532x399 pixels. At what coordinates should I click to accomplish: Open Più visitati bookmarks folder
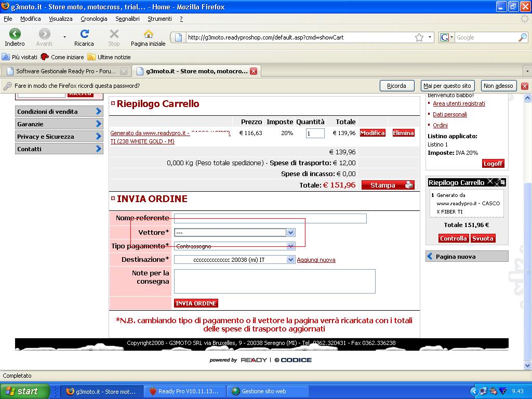point(20,57)
